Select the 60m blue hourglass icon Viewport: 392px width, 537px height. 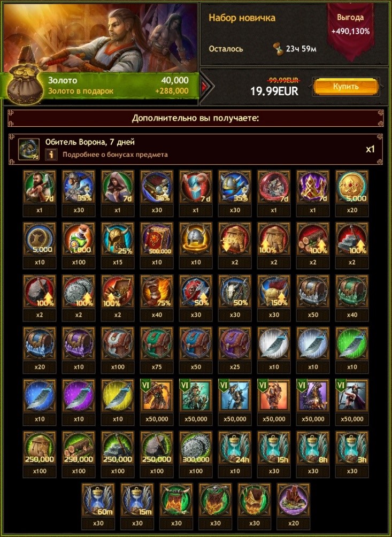point(98,500)
